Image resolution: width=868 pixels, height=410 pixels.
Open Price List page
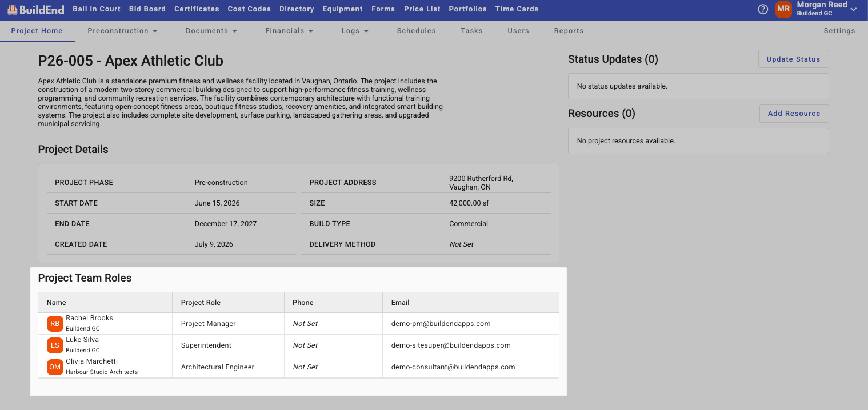click(422, 9)
